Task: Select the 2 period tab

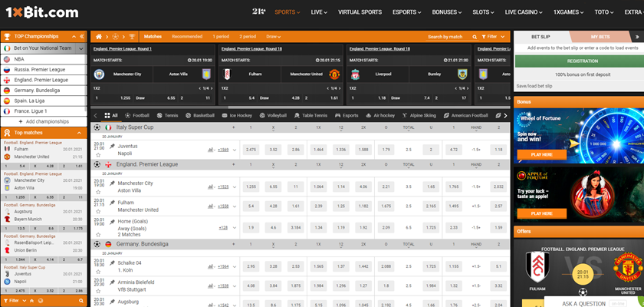Action: click(x=248, y=37)
